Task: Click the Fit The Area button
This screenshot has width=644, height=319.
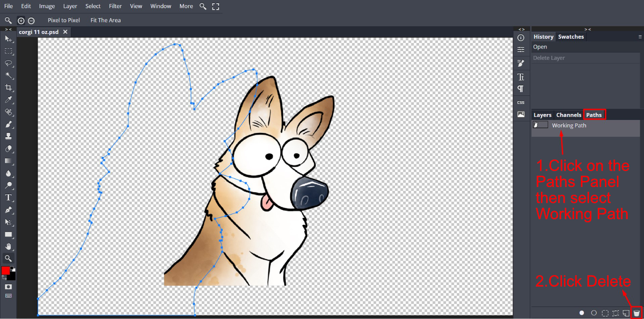Action: point(106,20)
